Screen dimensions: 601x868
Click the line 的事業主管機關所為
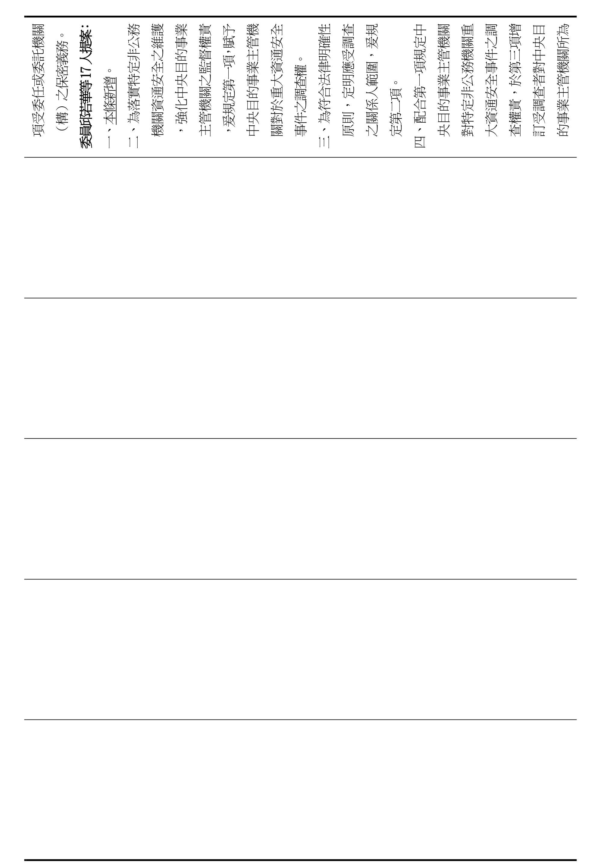(x=563, y=80)
